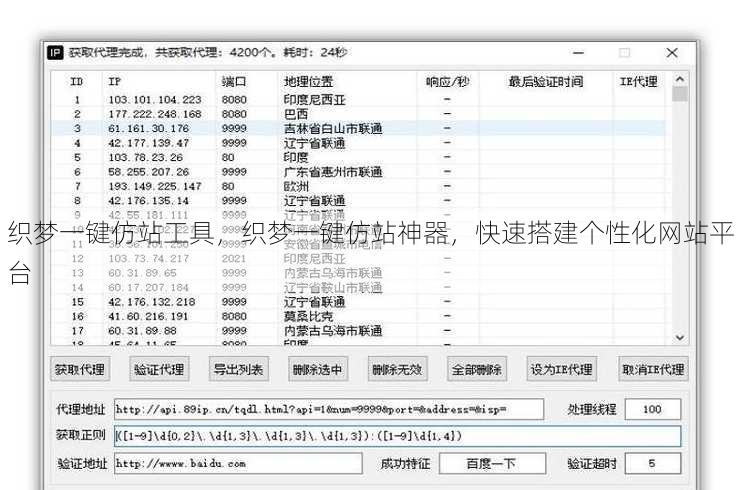Select row with IP 193.149.225.147
The image size is (740, 490).
coord(359,186)
